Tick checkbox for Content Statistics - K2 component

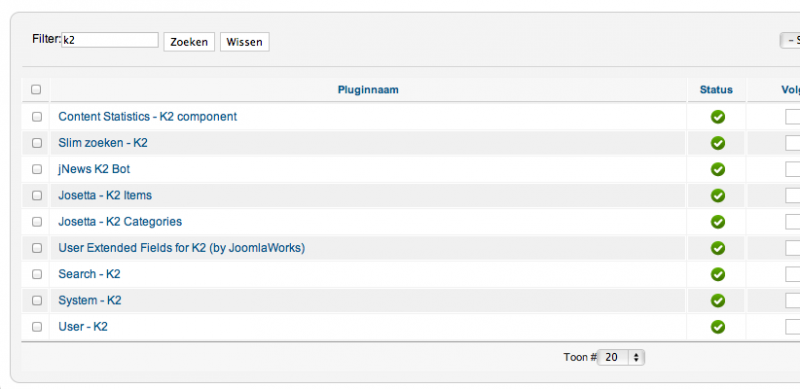pos(37,117)
